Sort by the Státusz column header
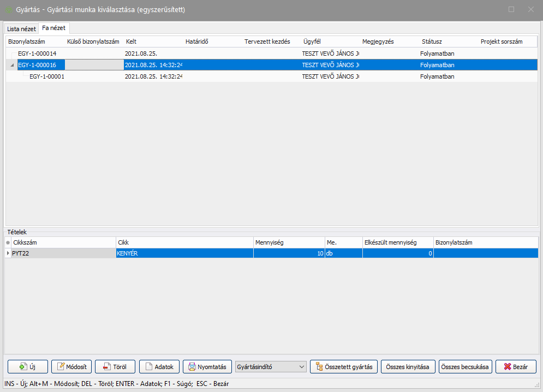Viewport: 543px width, 392px height. coord(432,41)
